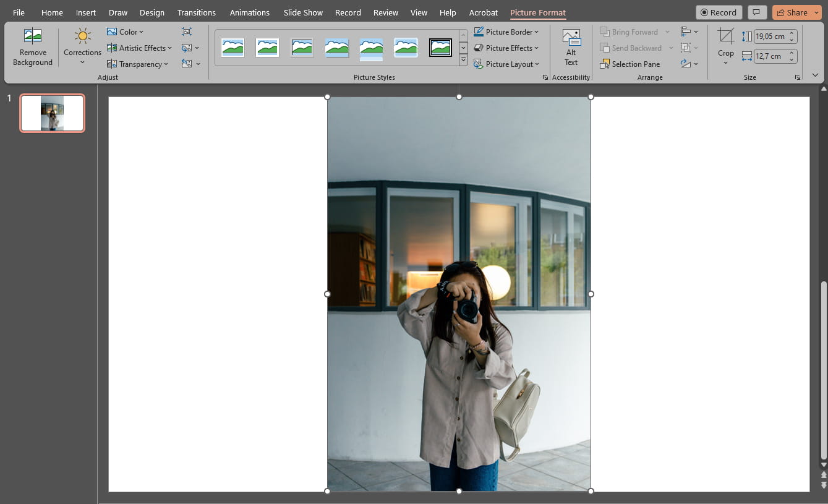Apply the fourth picture style with drop shadow

click(x=336, y=48)
